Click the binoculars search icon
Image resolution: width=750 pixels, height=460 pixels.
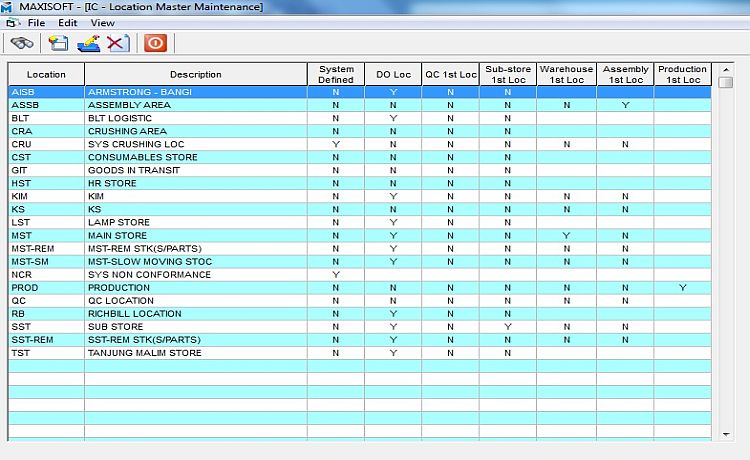tap(21, 43)
